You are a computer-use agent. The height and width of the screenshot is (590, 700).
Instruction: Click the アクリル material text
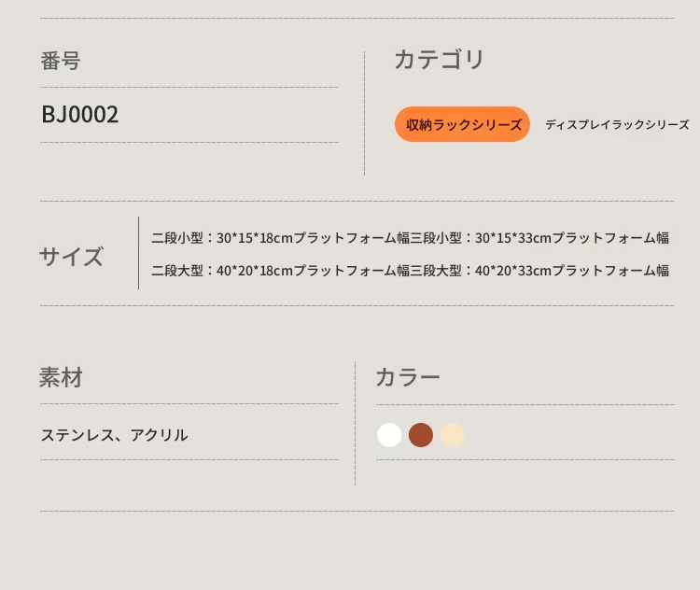tap(160, 435)
